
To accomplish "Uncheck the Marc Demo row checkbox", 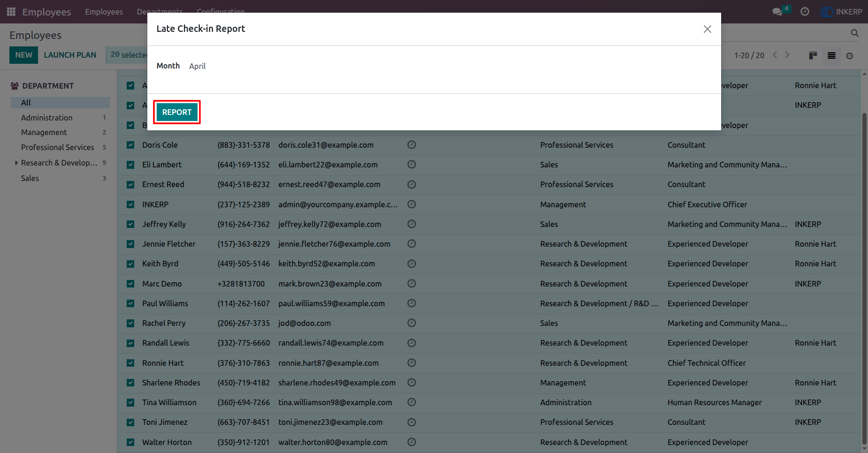I will [130, 284].
